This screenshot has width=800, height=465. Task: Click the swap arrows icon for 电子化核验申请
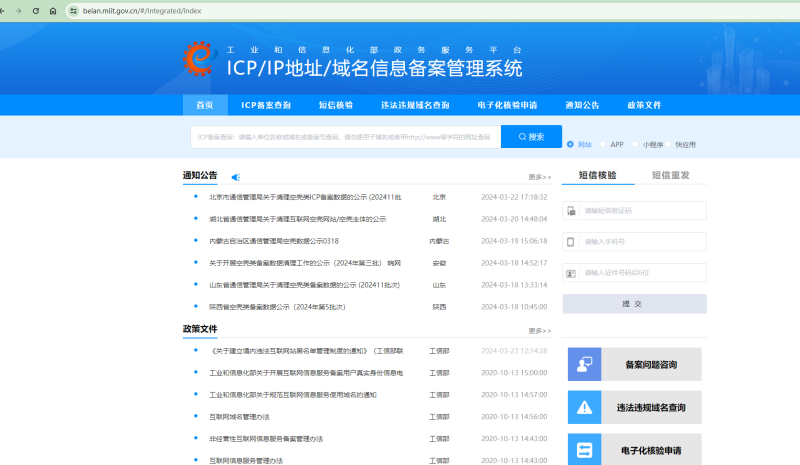[584, 450]
